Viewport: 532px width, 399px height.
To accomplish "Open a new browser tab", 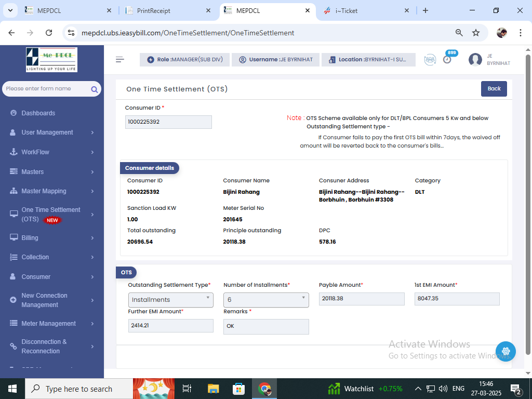I will point(425,10).
